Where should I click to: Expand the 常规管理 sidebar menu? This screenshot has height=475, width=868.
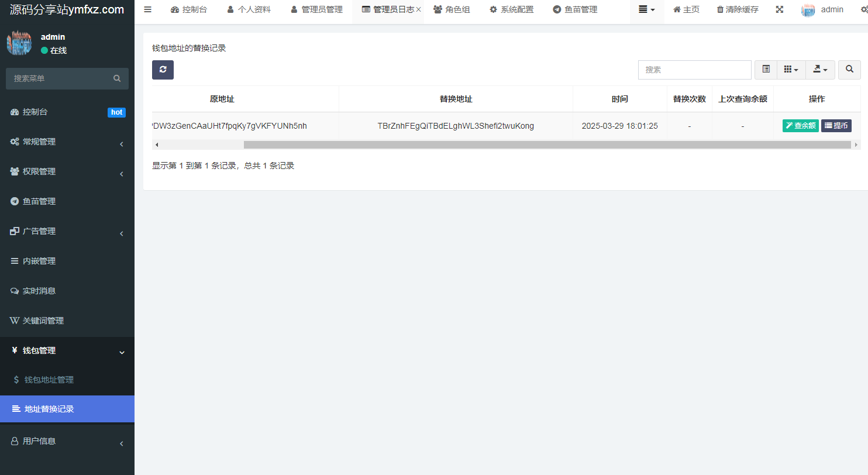click(67, 142)
